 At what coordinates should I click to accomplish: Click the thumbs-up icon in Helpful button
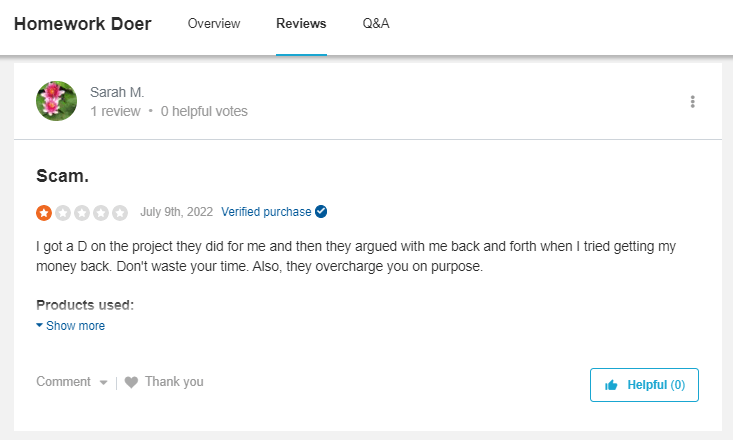[x=611, y=385]
